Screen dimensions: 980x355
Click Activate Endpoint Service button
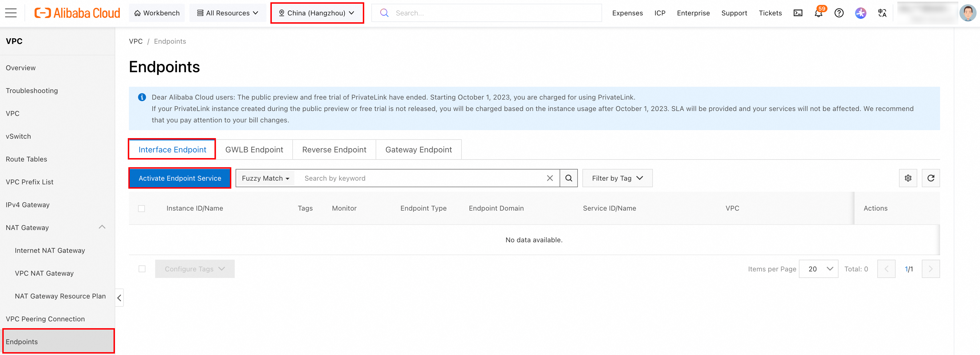[180, 178]
